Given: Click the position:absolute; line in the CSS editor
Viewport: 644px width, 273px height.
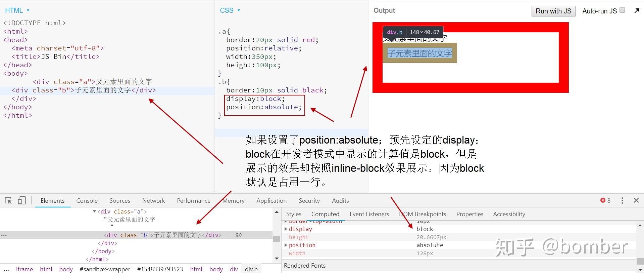Looking at the screenshot, I should (x=264, y=107).
